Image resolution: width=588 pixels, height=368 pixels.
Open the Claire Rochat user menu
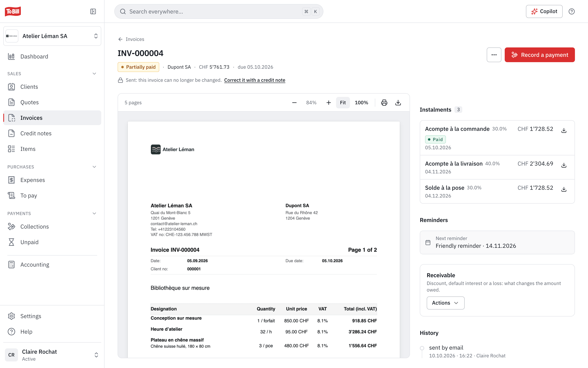(x=52, y=355)
